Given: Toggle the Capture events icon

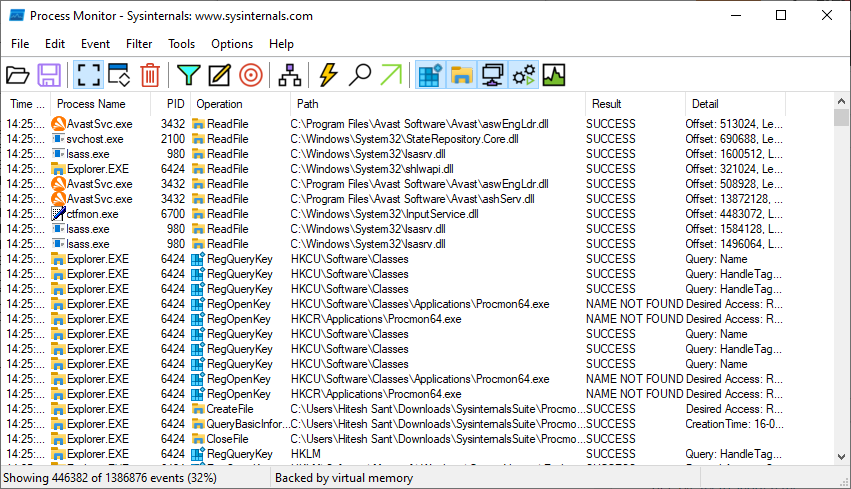Looking at the screenshot, I should [x=88, y=75].
